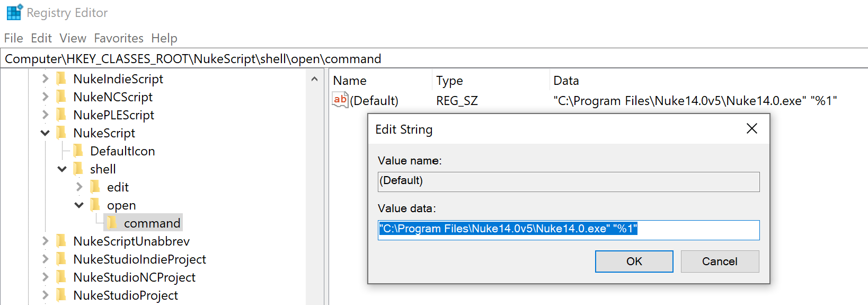Click the command folder icon
The image size is (868, 305).
click(x=112, y=223)
